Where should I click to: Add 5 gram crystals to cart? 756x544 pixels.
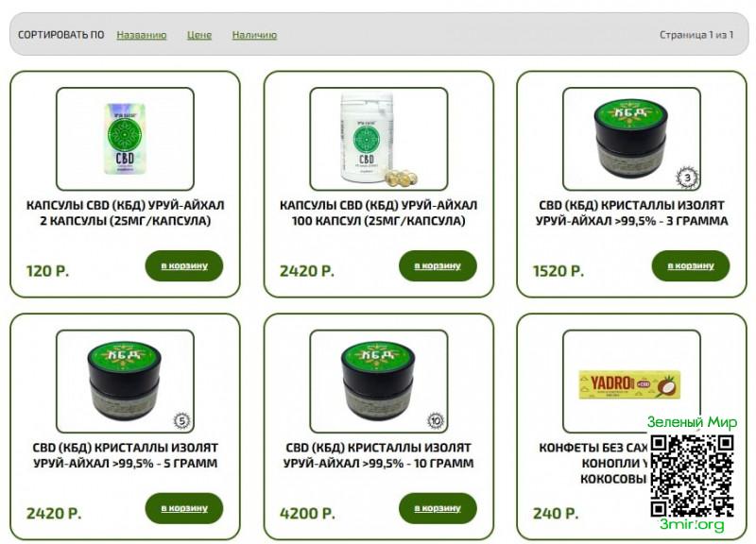184,508
